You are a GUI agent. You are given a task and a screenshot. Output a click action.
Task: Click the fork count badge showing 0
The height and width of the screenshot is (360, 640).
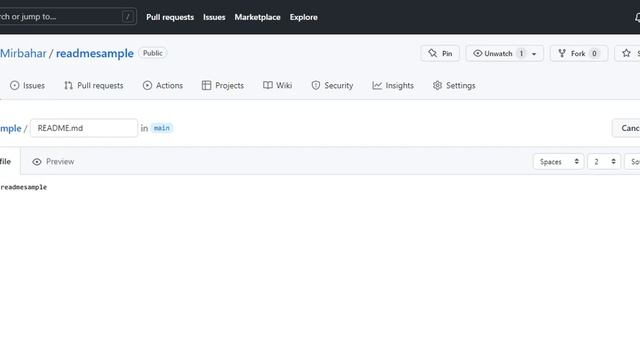594,53
